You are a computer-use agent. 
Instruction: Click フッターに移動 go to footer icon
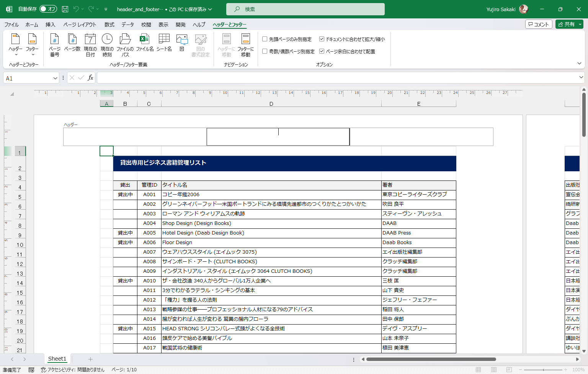pyautogui.click(x=245, y=45)
